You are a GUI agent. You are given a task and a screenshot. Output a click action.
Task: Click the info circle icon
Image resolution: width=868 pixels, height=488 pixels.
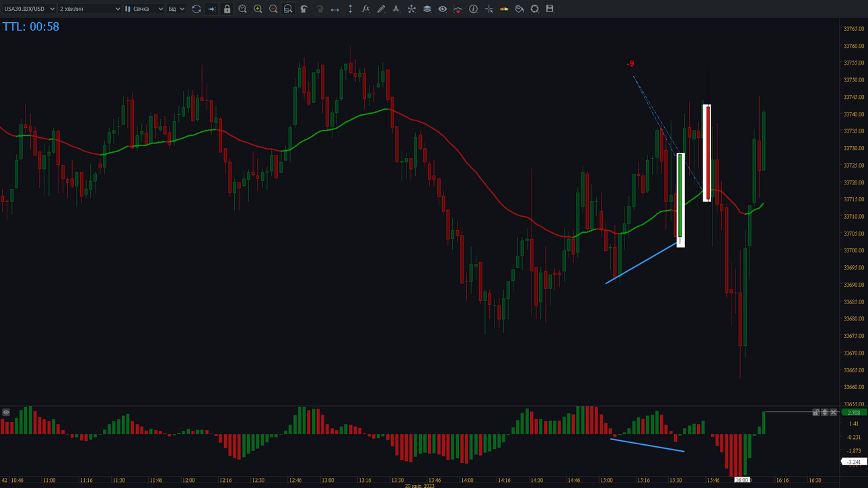pyautogui.click(x=473, y=9)
